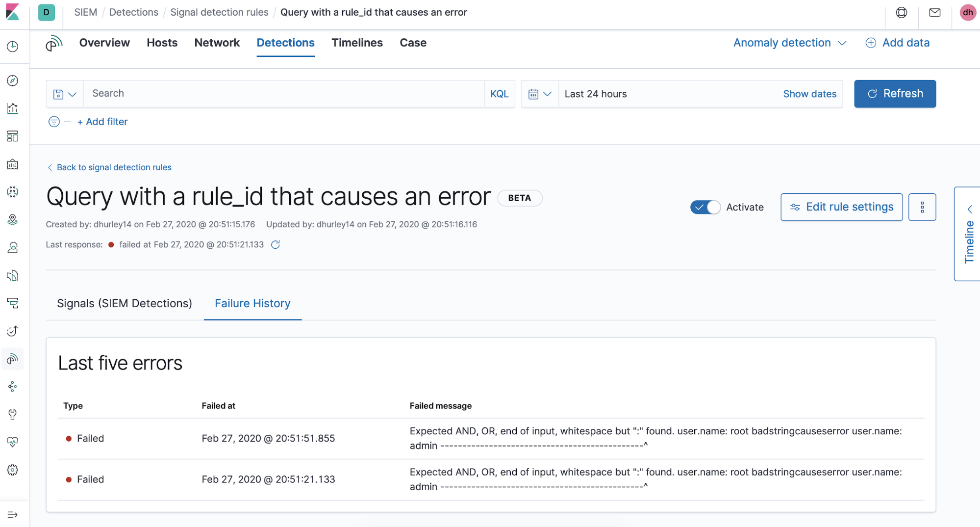This screenshot has height=527, width=980.
Task: Open the saved query dropdown
Action: (x=65, y=94)
